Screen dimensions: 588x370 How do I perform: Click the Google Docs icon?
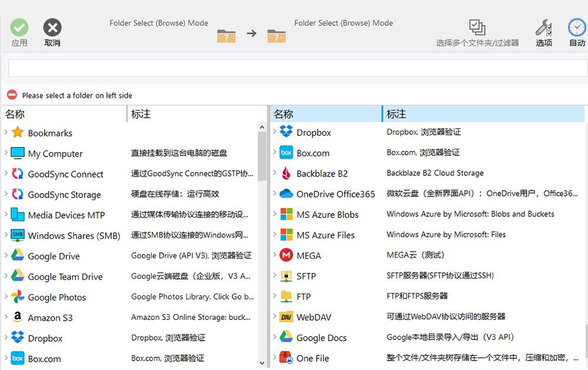pyautogui.click(x=286, y=337)
